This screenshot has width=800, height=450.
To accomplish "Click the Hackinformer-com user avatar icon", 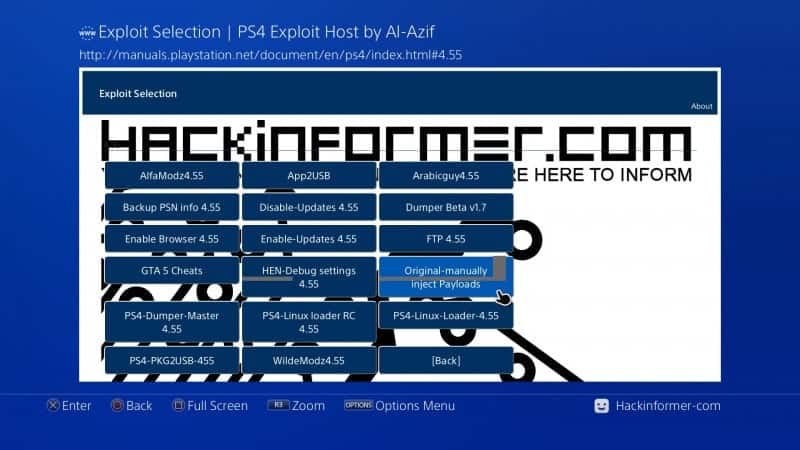I will point(602,406).
